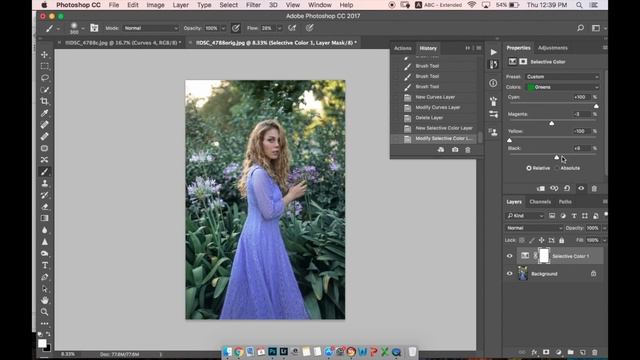Add layer mask in Layers panel
The image size is (640, 360).
point(546,352)
